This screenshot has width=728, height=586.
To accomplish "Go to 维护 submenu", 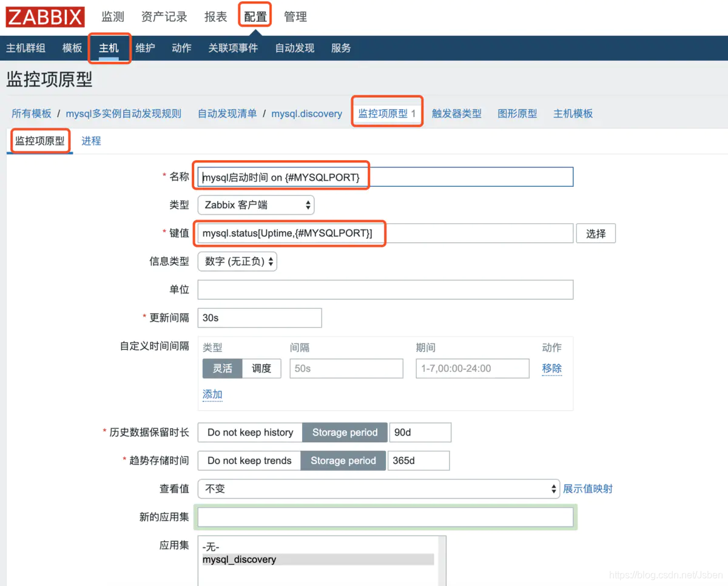I will (x=145, y=48).
